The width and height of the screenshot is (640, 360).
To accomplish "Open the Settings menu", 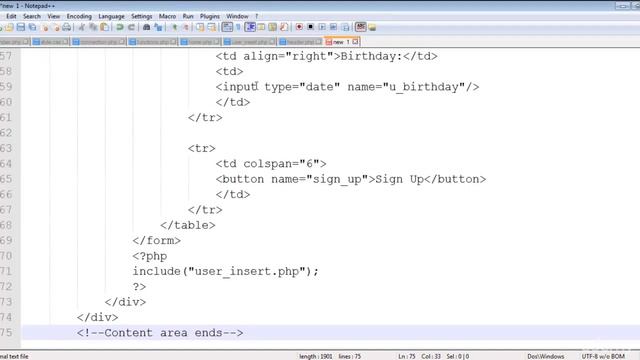I will tap(142, 16).
